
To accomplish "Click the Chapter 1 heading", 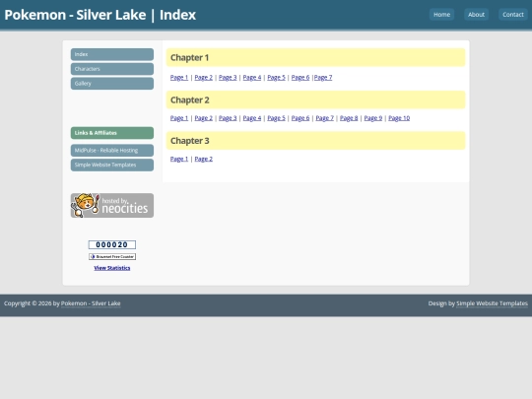I will tap(315, 57).
